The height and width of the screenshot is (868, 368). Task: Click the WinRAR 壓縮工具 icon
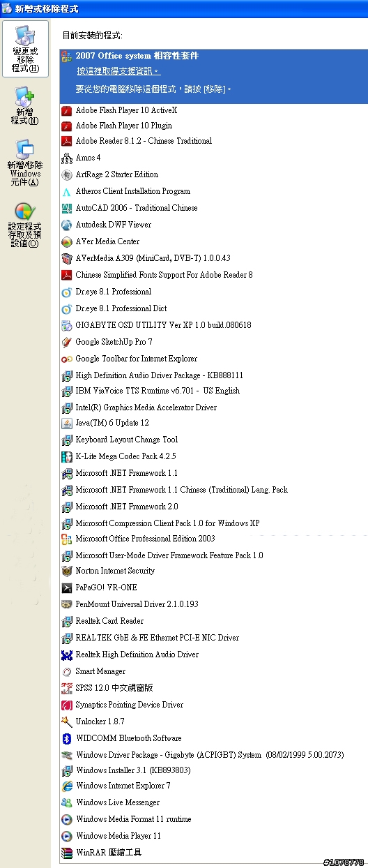tap(67, 853)
